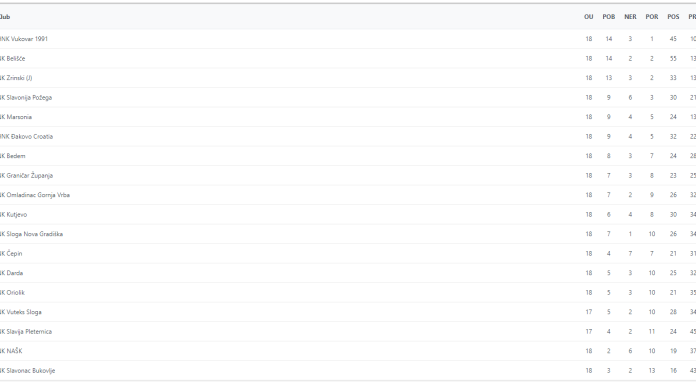
Task: Click the NK Marsonia team name
Action: [16, 117]
